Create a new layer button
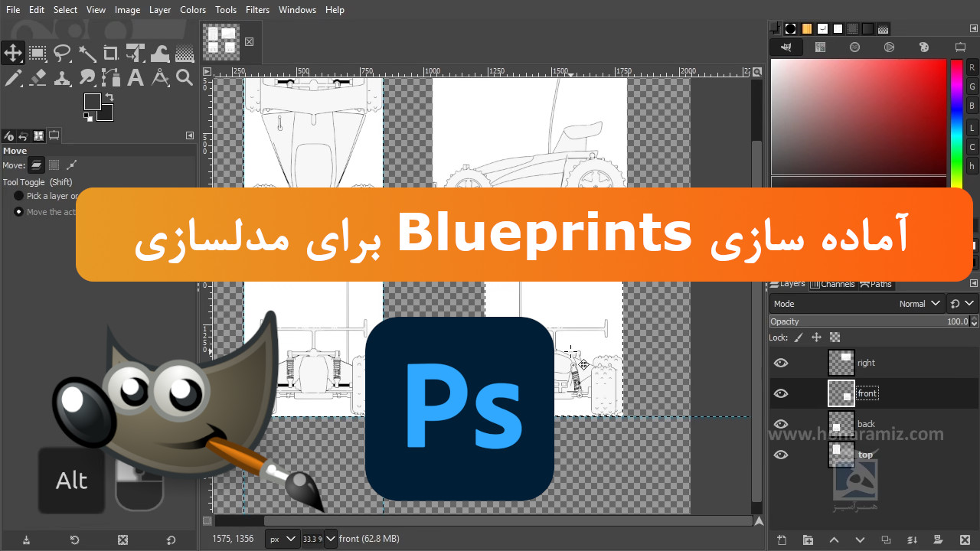 pos(782,540)
